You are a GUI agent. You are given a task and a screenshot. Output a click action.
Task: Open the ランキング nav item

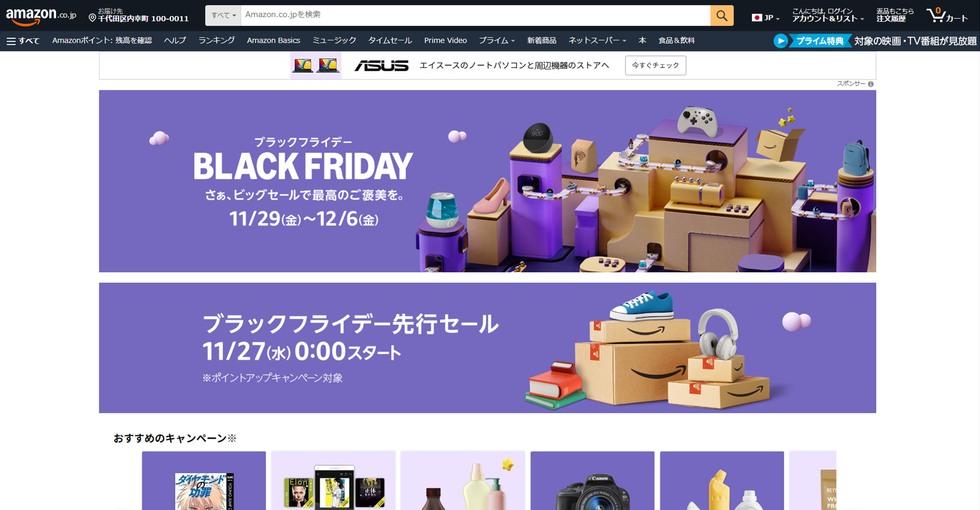[x=216, y=40]
